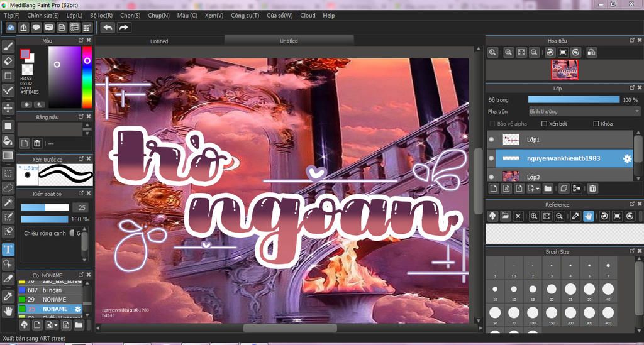Undock the Hoa tiêu panel

click(632, 40)
